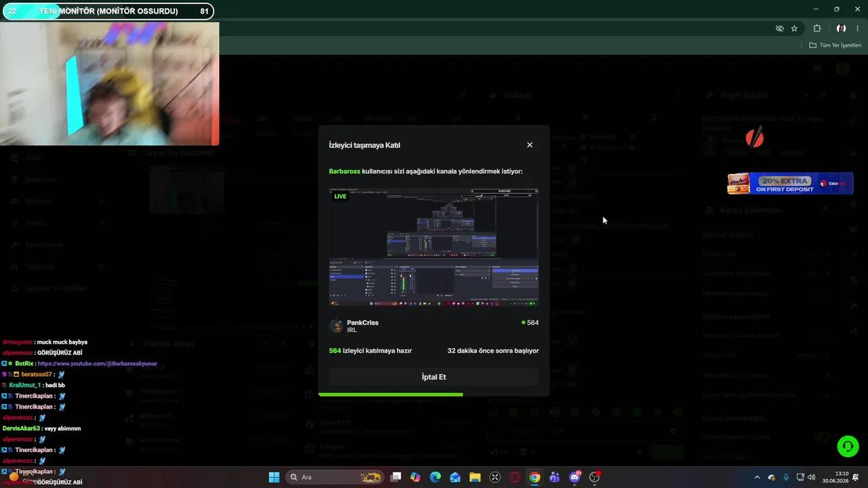The width and height of the screenshot is (868, 488).
Task: Open the Chrome three-dot menu
Action: [858, 28]
